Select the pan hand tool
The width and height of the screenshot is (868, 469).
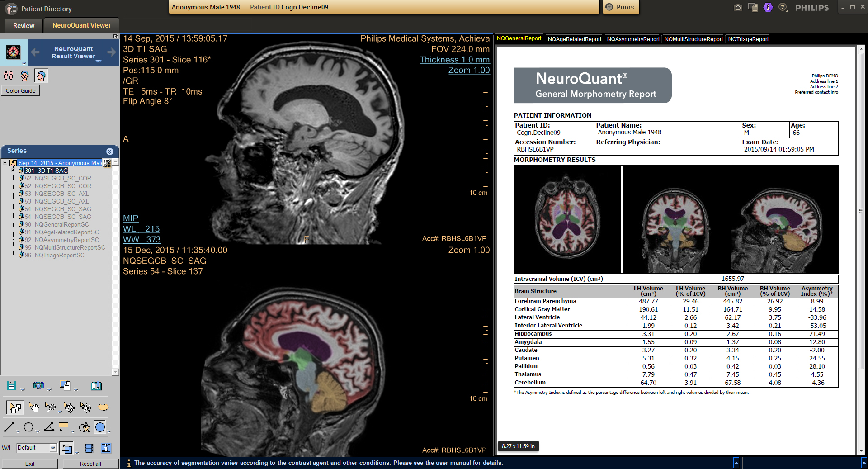(34, 407)
